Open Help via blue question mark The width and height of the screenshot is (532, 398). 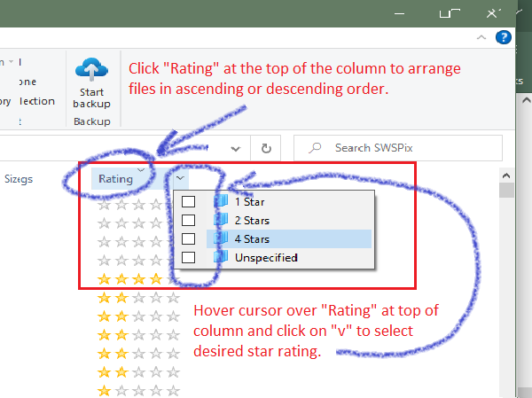coord(504,36)
